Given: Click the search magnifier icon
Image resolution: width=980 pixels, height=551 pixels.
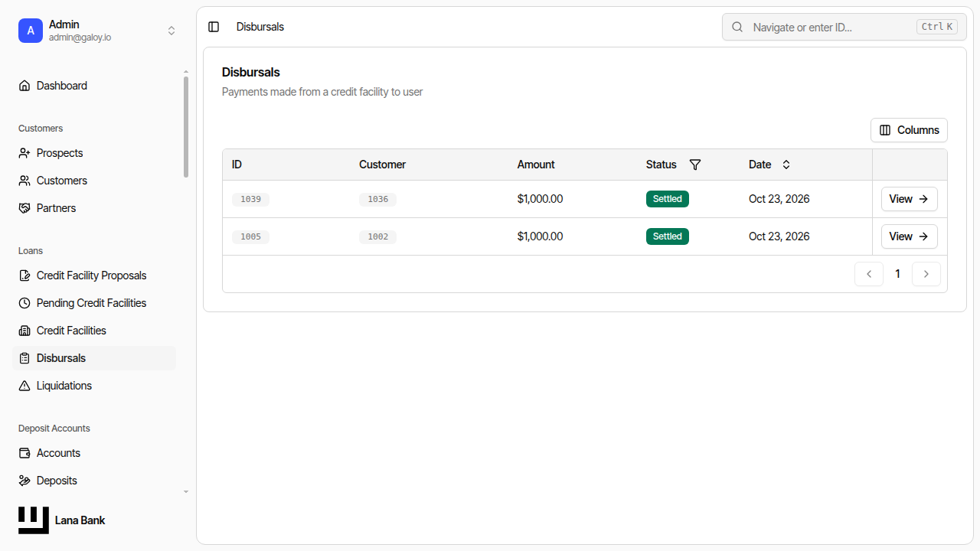Looking at the screenshot, I should coord(737,27).
